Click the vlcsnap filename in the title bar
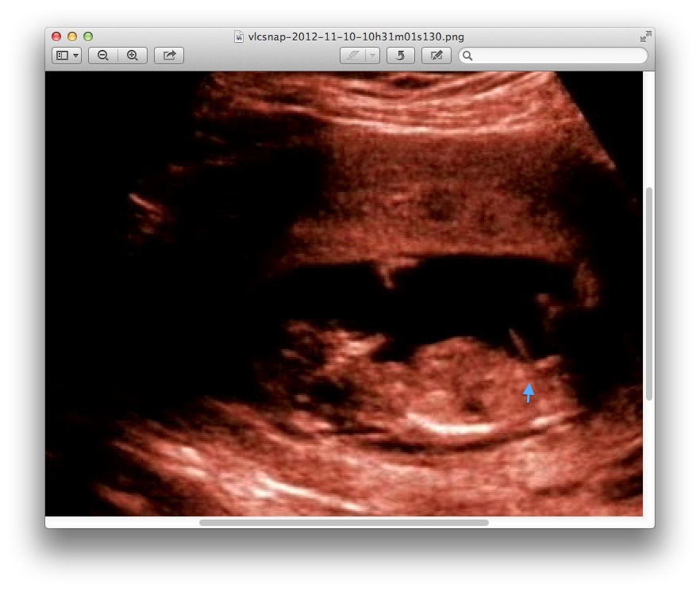700x591 pixels. tap(356, 36)
